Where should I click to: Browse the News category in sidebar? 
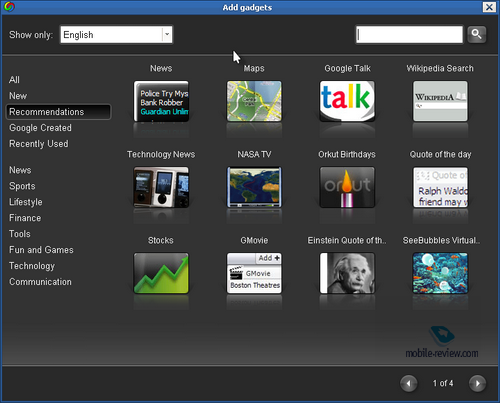pyautogui.click(x=20, y=170)
